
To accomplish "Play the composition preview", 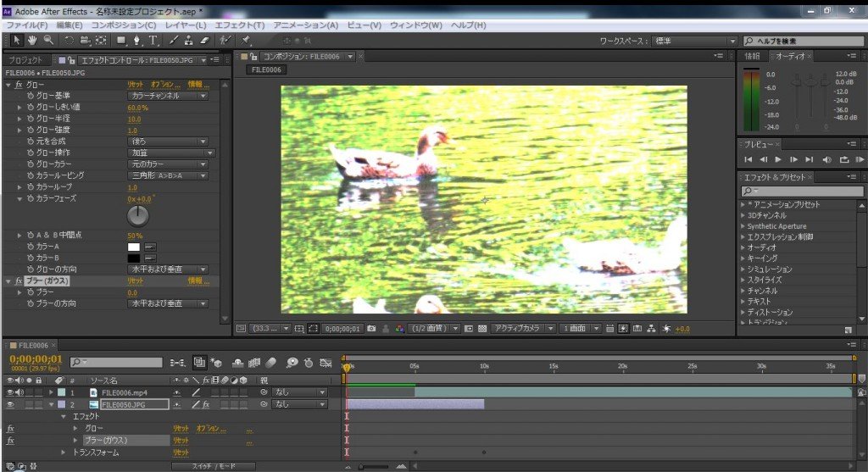I will pyautogui.click(x=778, y=159).
